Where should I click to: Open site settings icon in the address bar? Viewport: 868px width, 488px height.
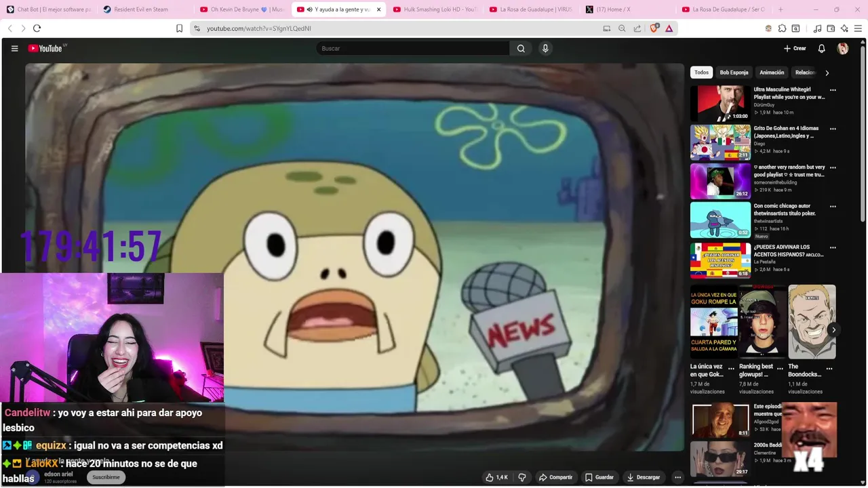[197, 28]
